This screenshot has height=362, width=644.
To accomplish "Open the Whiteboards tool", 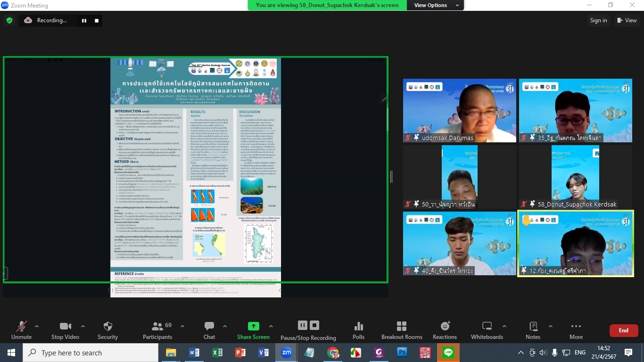I will pos(487,330).
